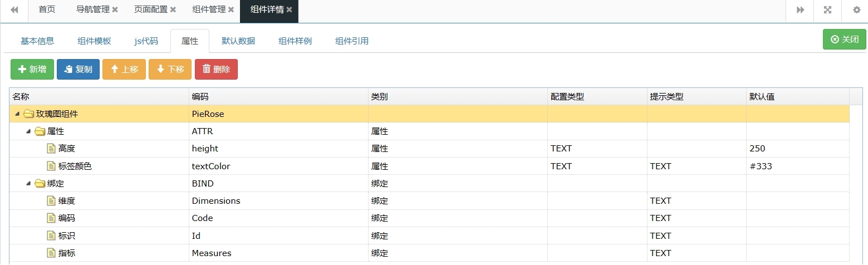This screenshot has height=265, width=868.
Task: Click the PieRose code cell
Action: click(x=278, y=114)
